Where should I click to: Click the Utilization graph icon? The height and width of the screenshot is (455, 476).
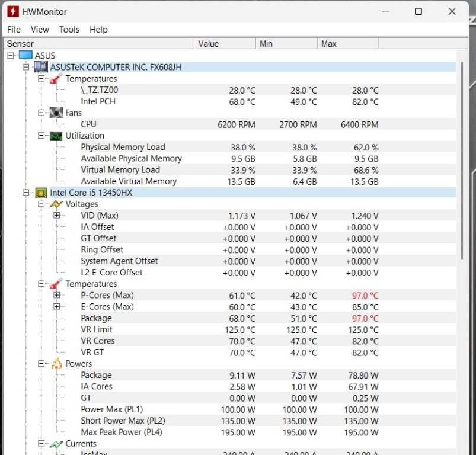56,136
